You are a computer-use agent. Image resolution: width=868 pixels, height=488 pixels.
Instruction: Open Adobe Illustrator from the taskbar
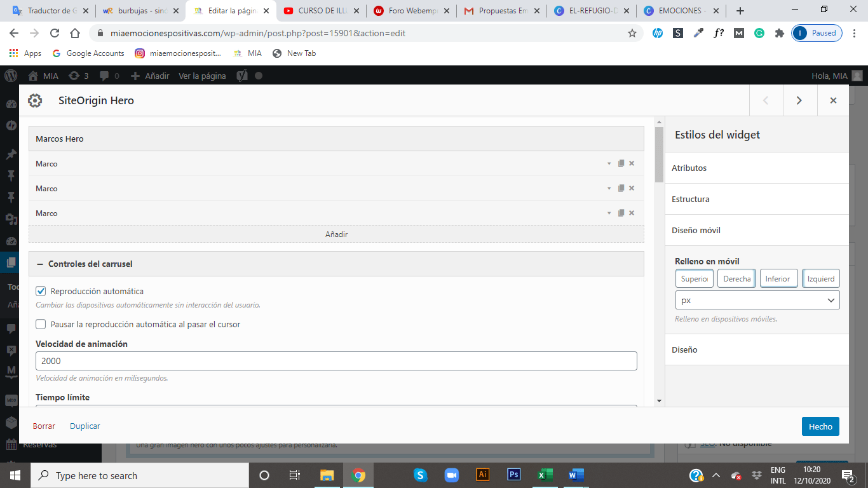(x=483, y=475)
